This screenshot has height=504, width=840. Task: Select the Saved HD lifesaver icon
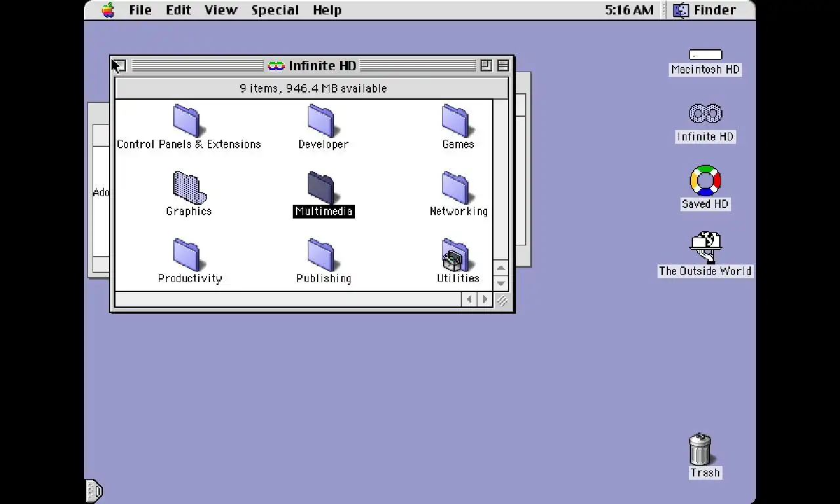pyautogui.click(x=705, y=180)
